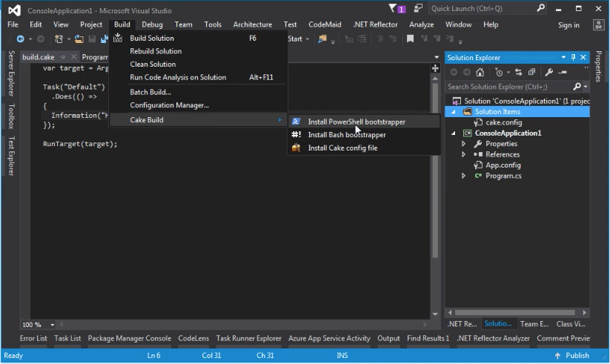This screenshot has height=364, width=610.
Task: Click the Home icon in Solution Explorer
Action: pos(480,72)
